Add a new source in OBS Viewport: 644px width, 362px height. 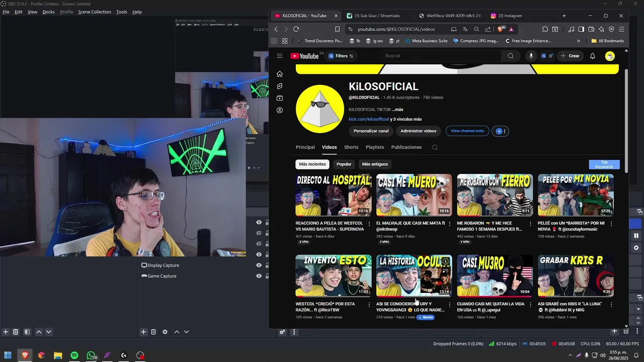click(x=143, y=332)
